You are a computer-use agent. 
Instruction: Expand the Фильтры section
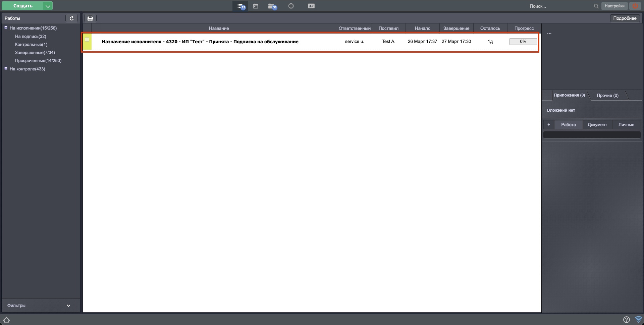click(x=68, y=305)
